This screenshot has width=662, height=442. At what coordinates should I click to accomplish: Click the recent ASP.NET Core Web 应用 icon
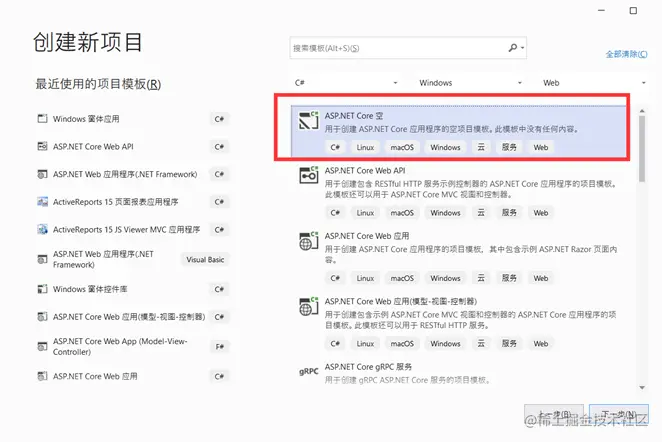(42, 376)
